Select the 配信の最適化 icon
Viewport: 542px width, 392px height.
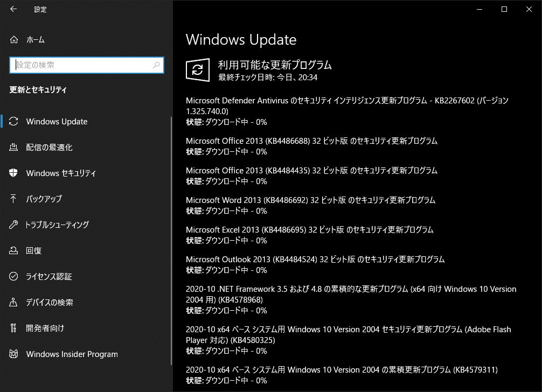tap(13, 147)
